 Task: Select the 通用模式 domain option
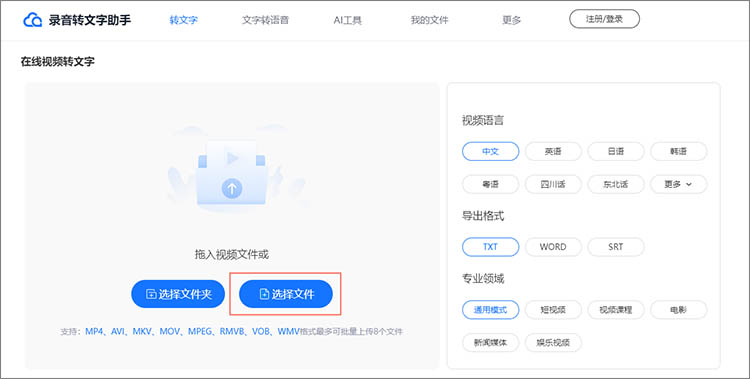490,310
